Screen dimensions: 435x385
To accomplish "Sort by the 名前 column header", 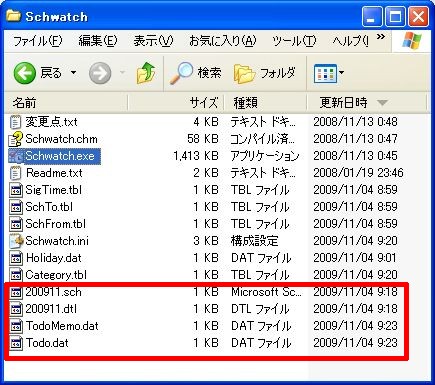I will [66, 103].
